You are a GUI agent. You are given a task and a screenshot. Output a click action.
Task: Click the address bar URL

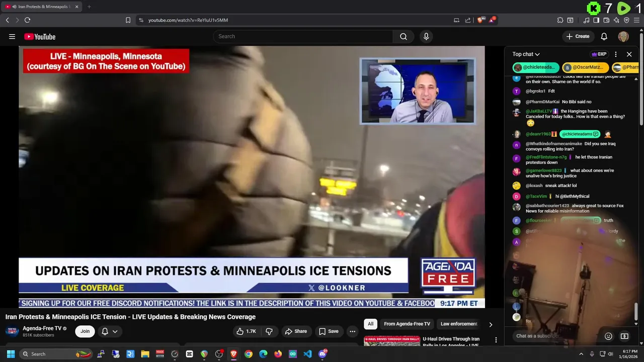(x=188, y=20)
